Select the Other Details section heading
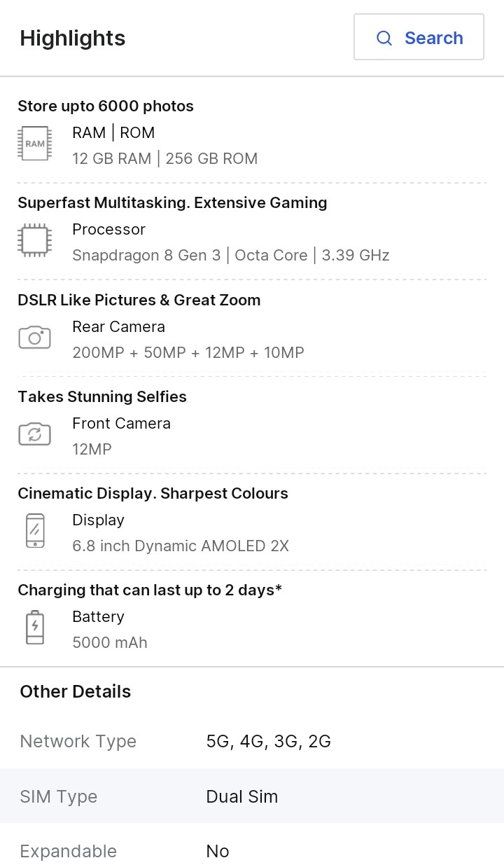504x865 pixels. 76,691
